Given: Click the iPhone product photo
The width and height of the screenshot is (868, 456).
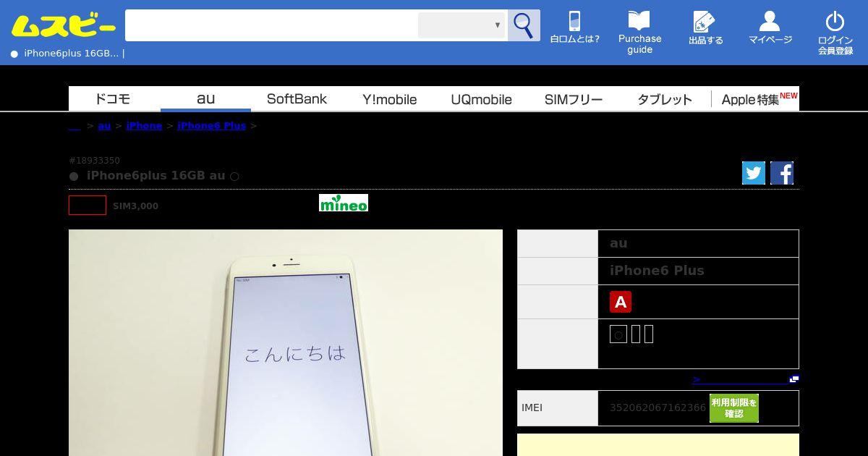Looking at the screenshot, I should [286, 343].
